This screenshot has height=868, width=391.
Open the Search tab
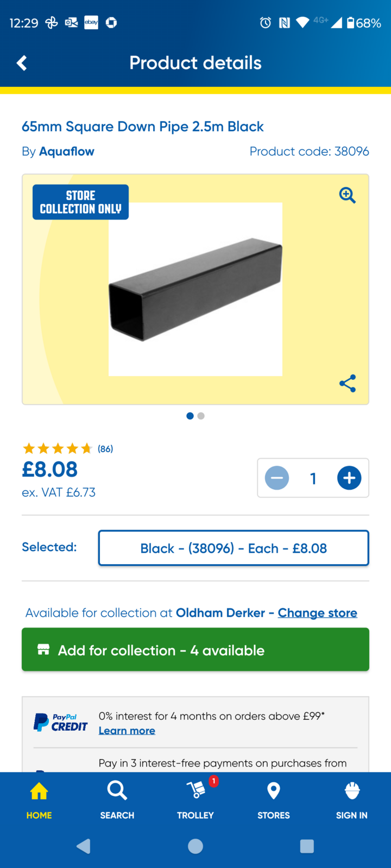pos(117,799)
